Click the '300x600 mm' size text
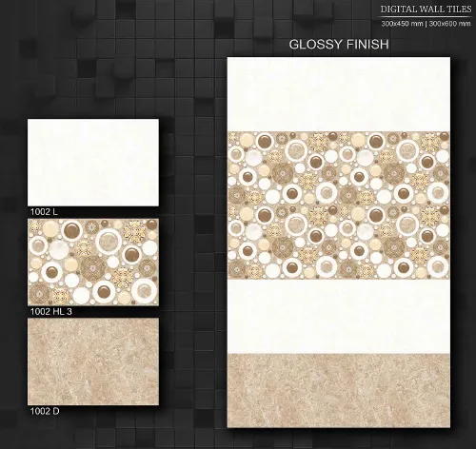476x449 pixels. coord(449,24)
